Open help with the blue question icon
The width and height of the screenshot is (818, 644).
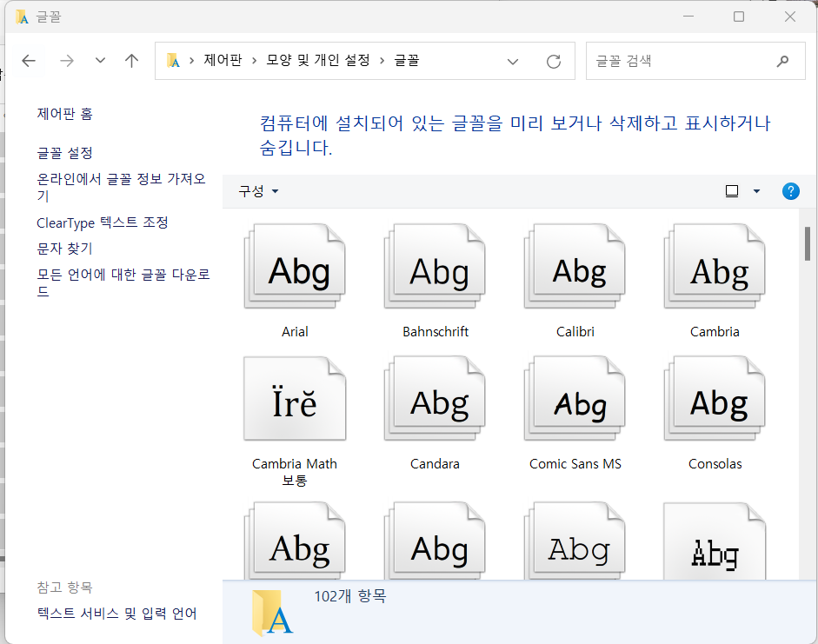pyautogui.click(x=790, y=191)
